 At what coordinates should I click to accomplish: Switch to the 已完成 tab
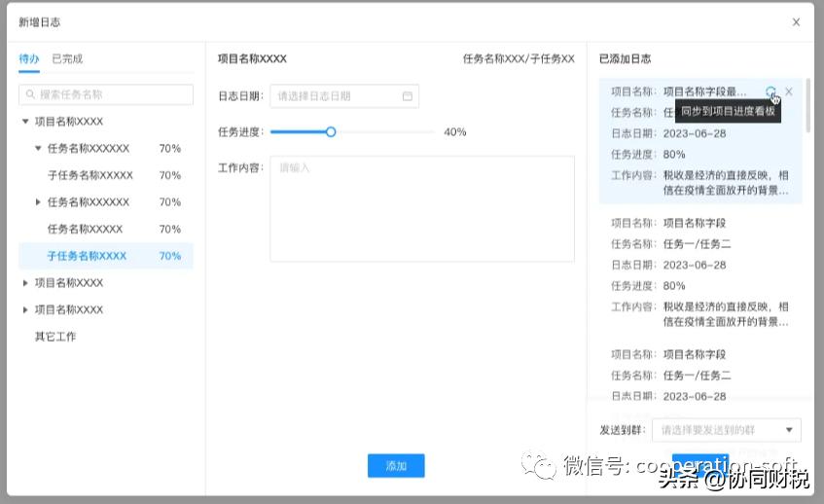(x=67, y=58)
